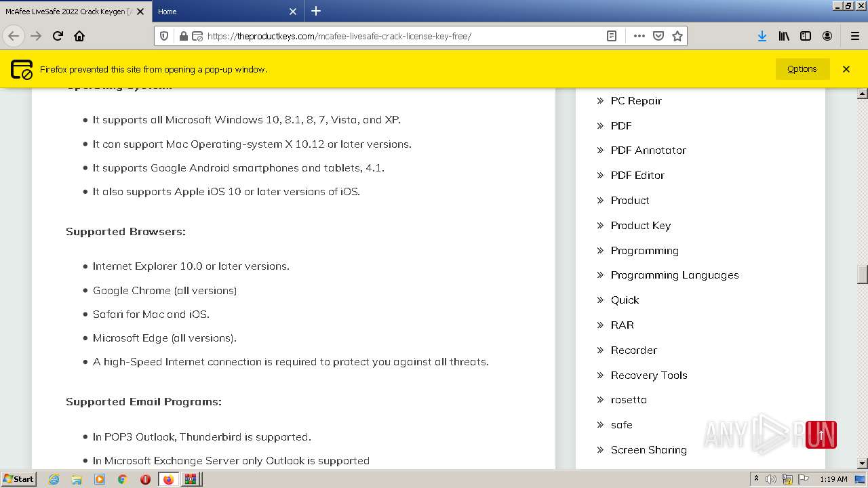Viewport: 868px width, 488px height.
Task: Open Product Key category
Action: click(641, 225)
